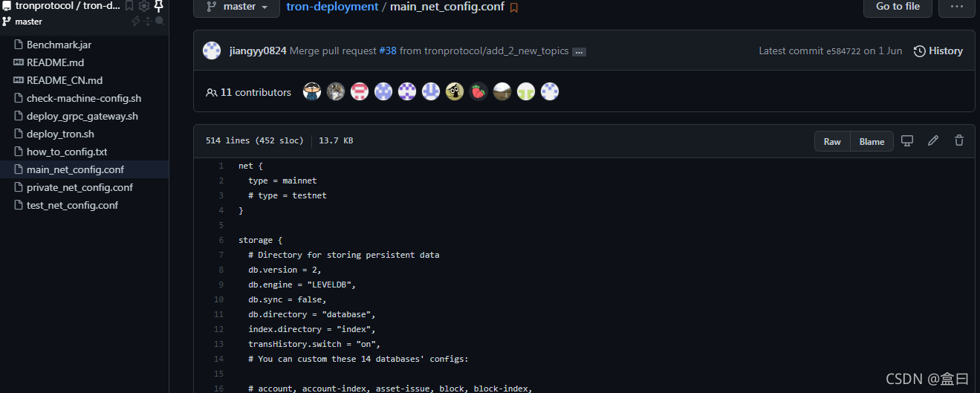Click the repository book icon in sidebar
The width and height of the screenshot is (980, 393).
[x=7, y=6]
